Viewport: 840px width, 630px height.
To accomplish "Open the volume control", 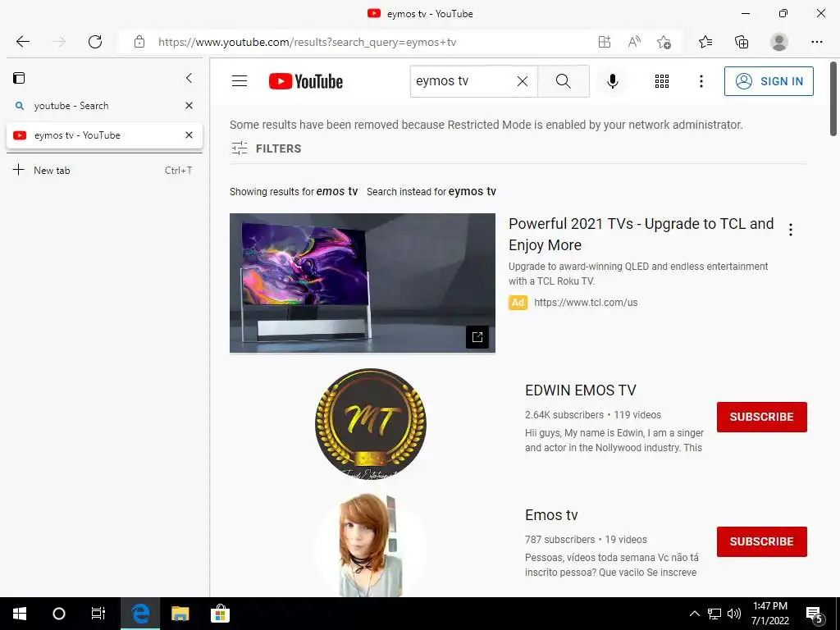I will (x=734, y=614).
